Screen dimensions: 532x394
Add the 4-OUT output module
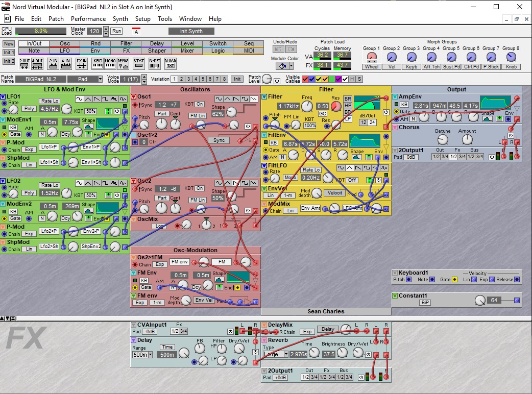[37, 64]
